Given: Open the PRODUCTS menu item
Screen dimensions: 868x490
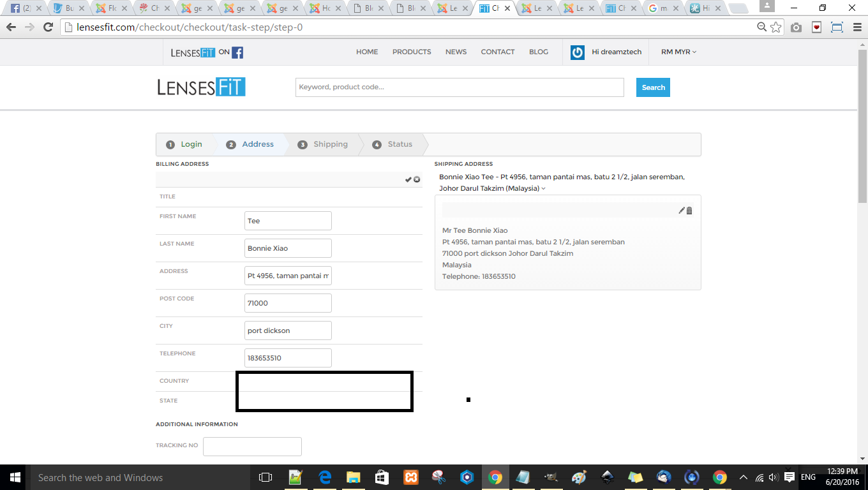Looking at the screenshot, I should (x=412, y=52).
